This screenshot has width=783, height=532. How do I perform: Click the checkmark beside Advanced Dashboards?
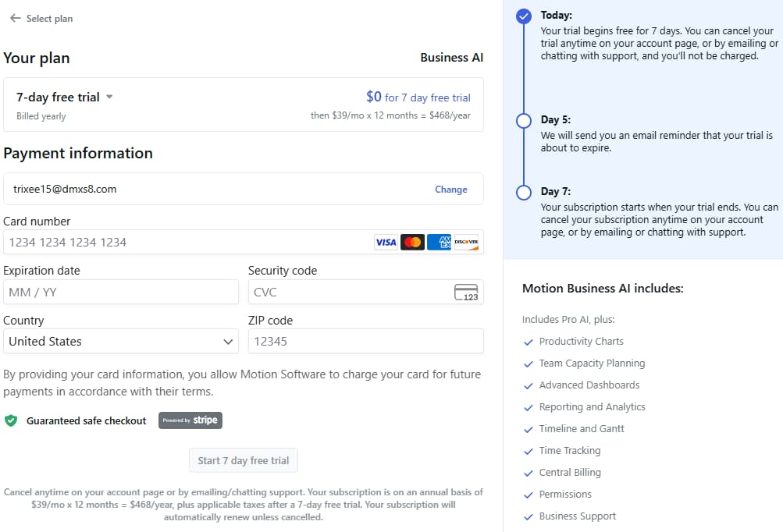coord(529,386)
